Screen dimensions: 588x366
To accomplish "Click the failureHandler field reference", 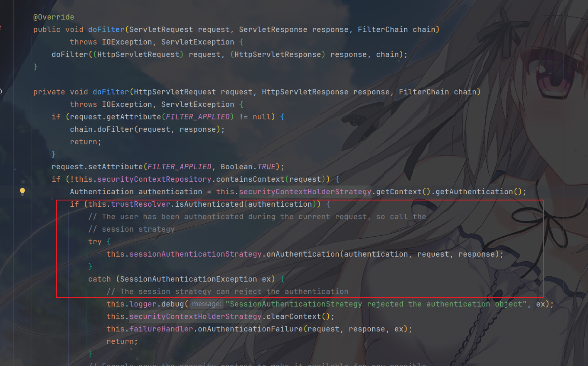I will 161,329.
